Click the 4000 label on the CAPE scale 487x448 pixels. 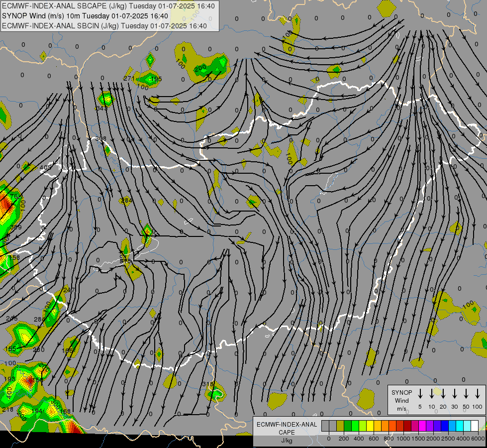point(463,439)
